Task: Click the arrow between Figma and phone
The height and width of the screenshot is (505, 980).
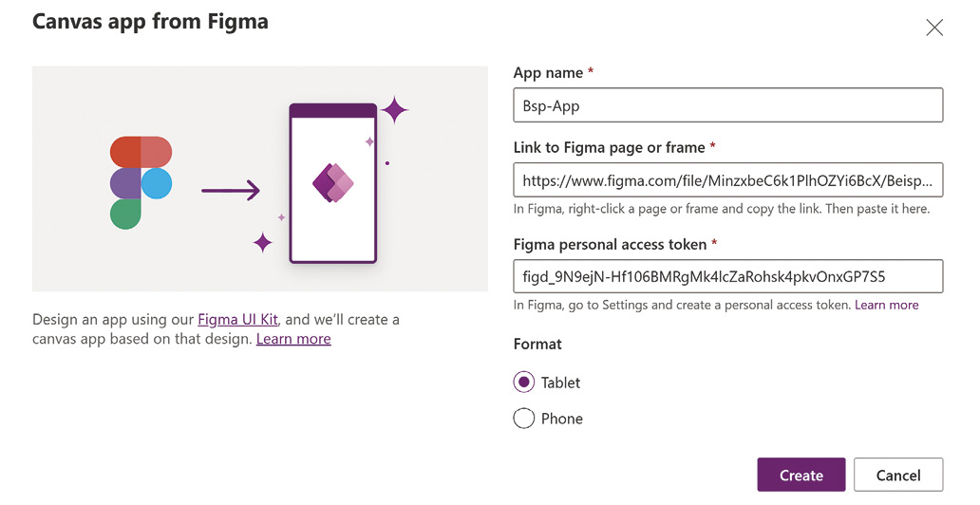Action: pyautogui.click(x=231, y=190)
